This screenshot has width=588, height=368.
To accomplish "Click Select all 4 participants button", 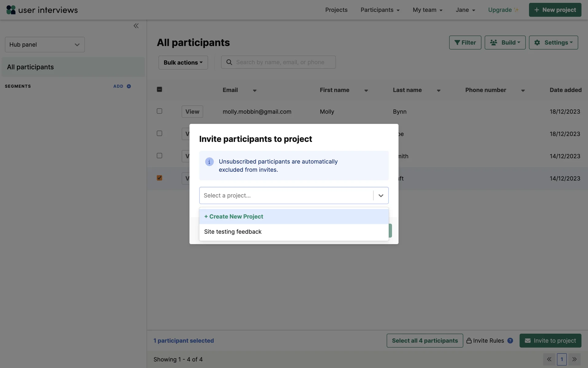I will pyautogui.click(x=424, y=340).
